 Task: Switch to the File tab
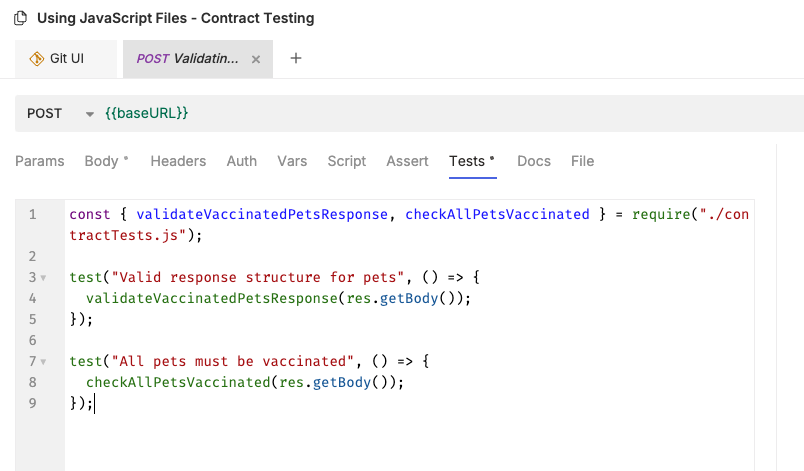pyautogui.click(x=582, y=161)
